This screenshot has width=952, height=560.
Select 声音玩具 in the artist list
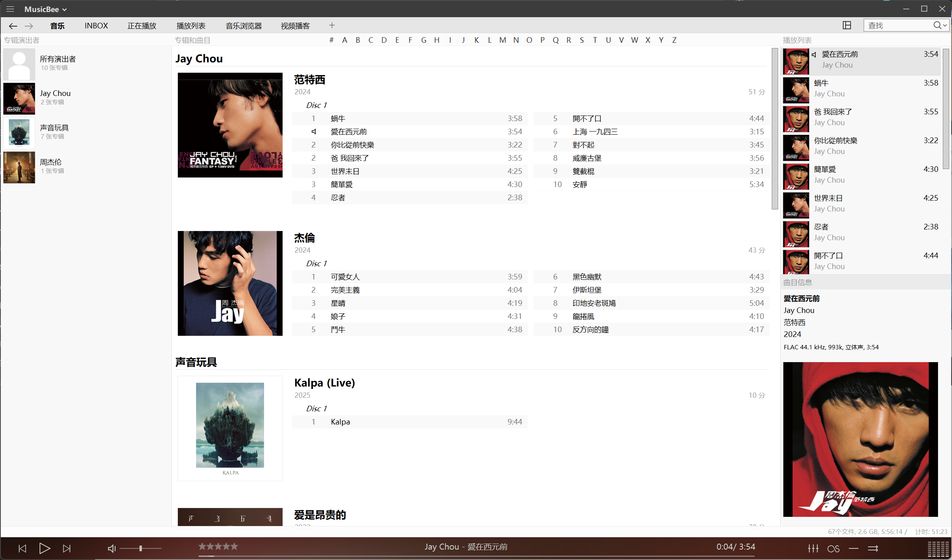54,128
